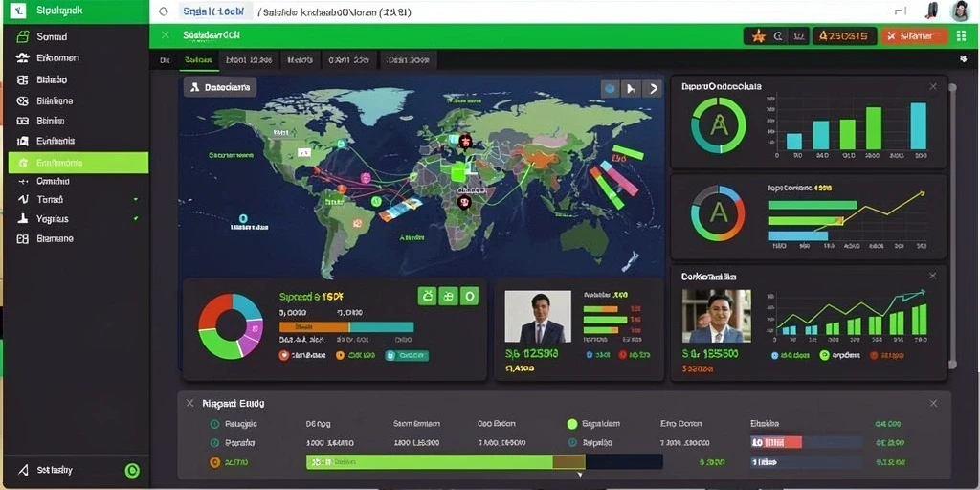Open search with the magnifier in the green header
Image resolution: width=980 pixels, height=490 pixels.
click(778, 36)
